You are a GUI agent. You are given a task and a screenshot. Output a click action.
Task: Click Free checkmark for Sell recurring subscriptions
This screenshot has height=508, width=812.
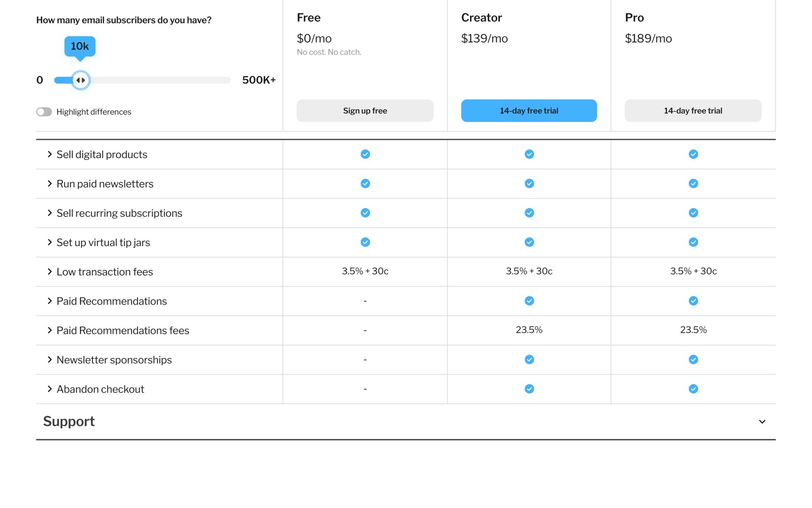click(365, 213)
